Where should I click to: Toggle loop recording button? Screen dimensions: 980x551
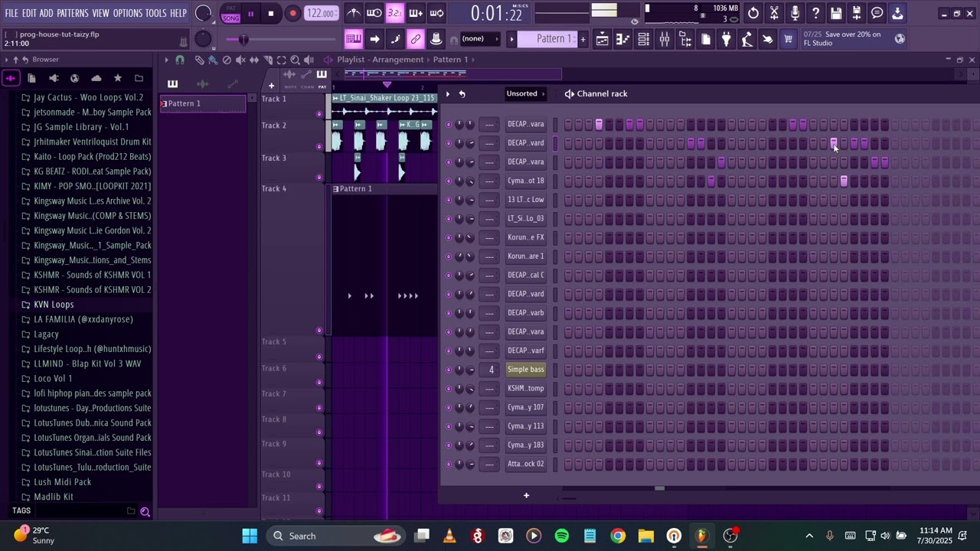point(436,13)
